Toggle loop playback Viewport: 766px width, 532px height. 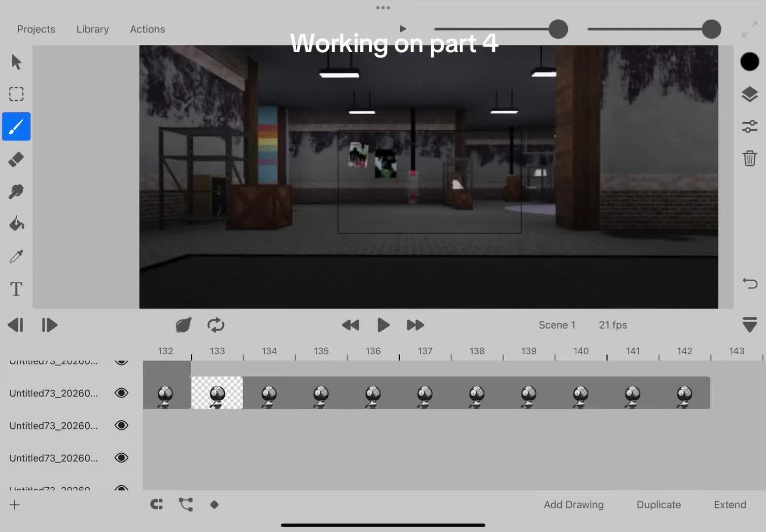[216, 325]
